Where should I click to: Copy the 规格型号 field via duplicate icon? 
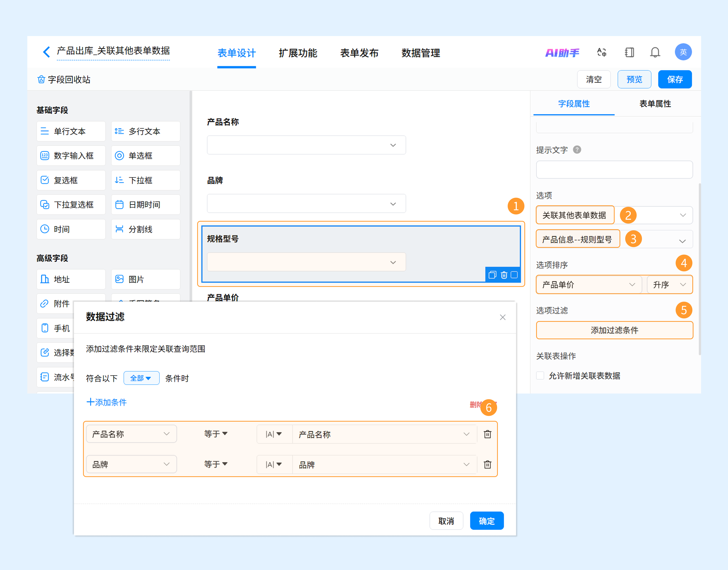492,275
